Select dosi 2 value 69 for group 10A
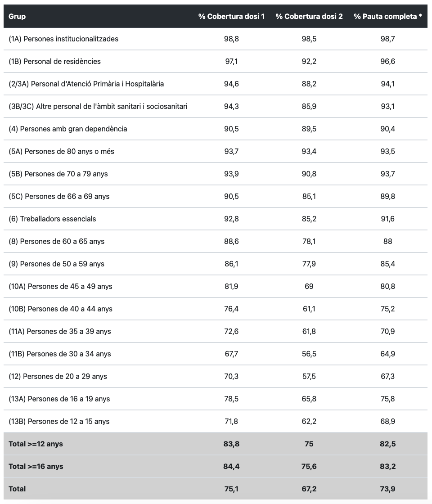Viewport: 432px width, 504px height. (309, 286)
